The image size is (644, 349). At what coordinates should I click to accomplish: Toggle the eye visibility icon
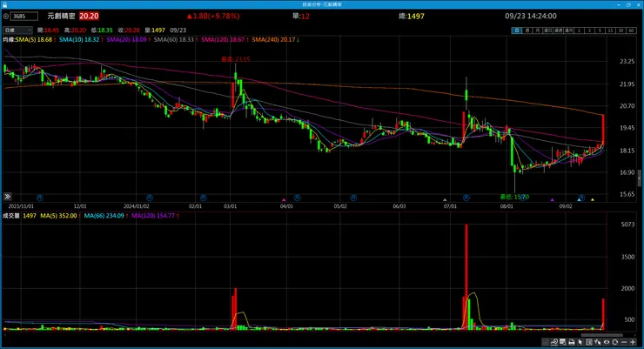tap(607, 342)
